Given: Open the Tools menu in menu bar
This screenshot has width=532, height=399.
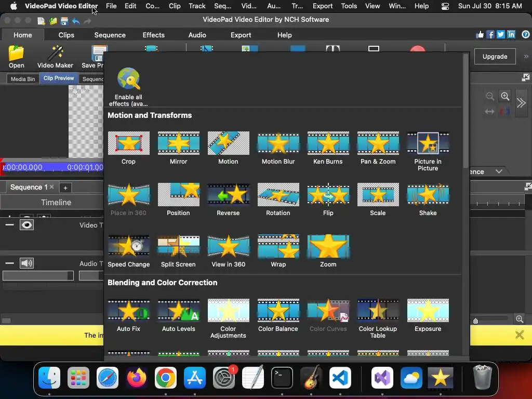Looking at the screenshot, I should 349,6.
